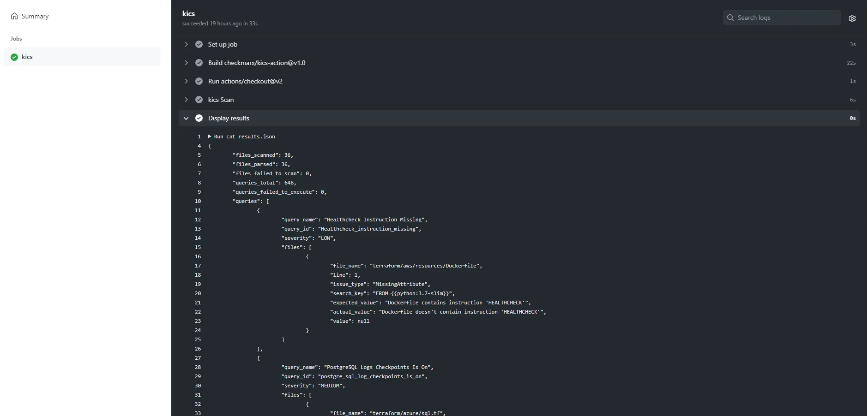The height and width of the screenshot is (416, 868).
Task: Click the success icon on Set up job step
Action: pos(199,44)
